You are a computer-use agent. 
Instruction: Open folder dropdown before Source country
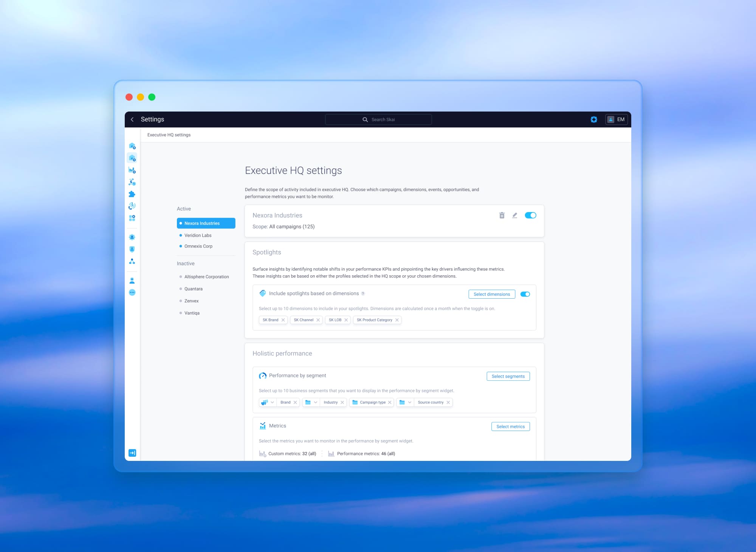[409, 402]
